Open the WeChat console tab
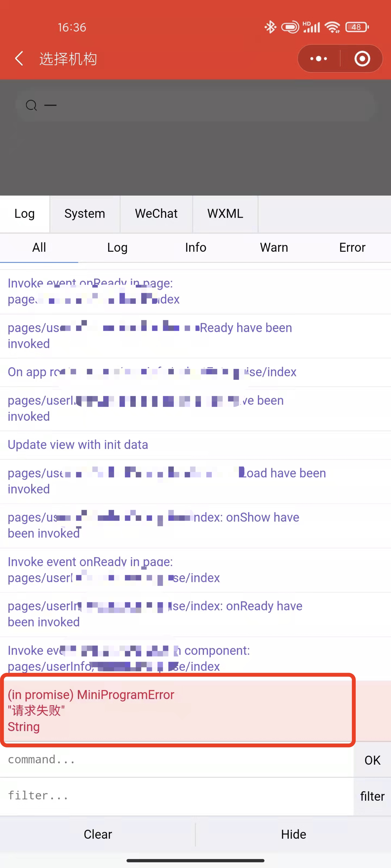The width and height of the screenshot is (391, 868). 156,214
